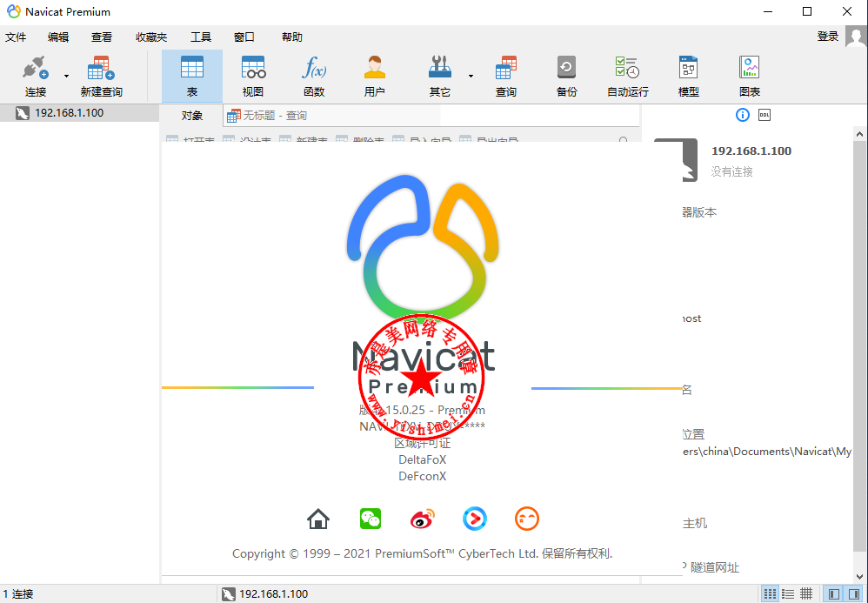Open the 工具 menu

(x=201, y=37)
